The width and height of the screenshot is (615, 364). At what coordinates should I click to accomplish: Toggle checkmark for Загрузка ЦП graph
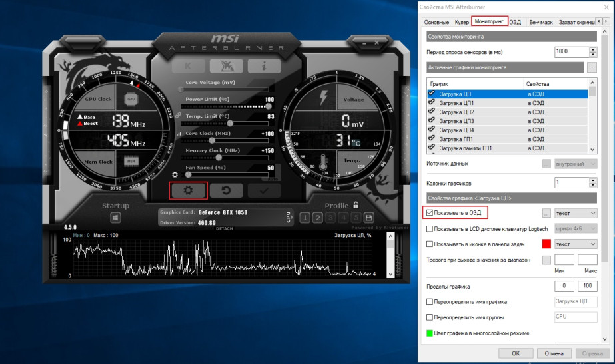coord(432,94)
